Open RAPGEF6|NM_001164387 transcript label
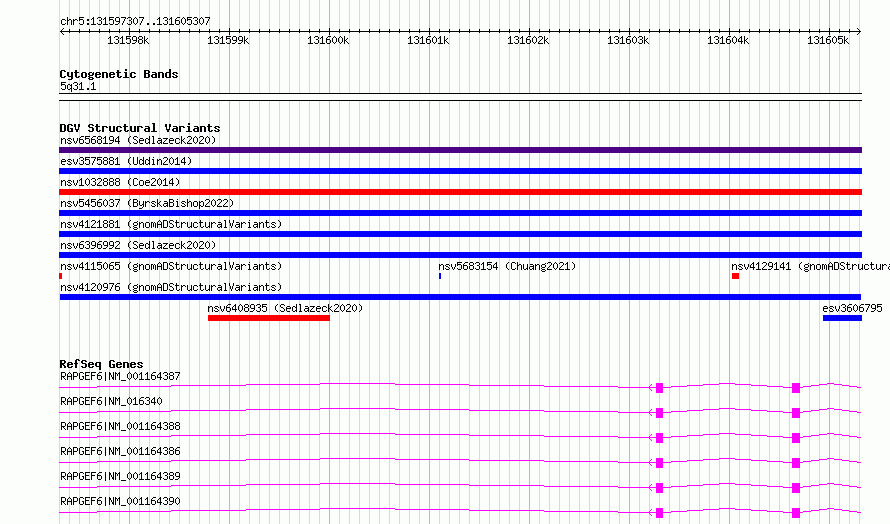890x524 pixels. click(x=120, y=376)
